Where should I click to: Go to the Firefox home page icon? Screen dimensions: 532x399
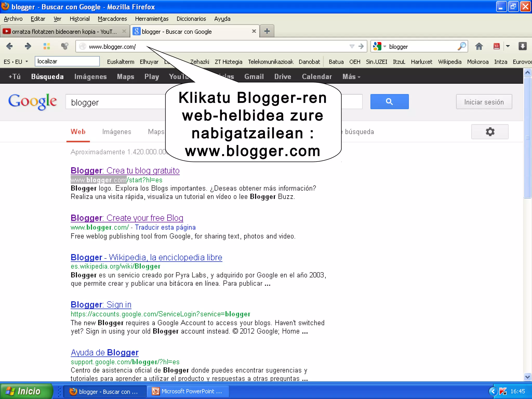479,46
